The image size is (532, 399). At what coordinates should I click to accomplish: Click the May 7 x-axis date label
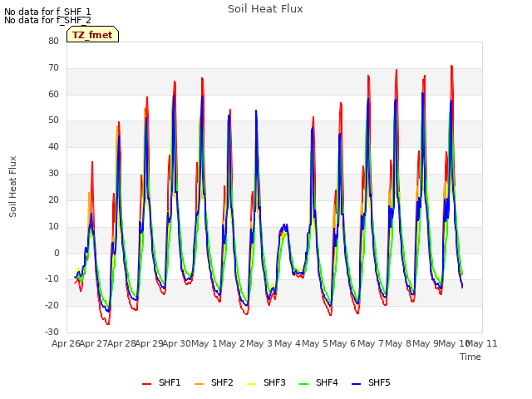click(371, 343)
